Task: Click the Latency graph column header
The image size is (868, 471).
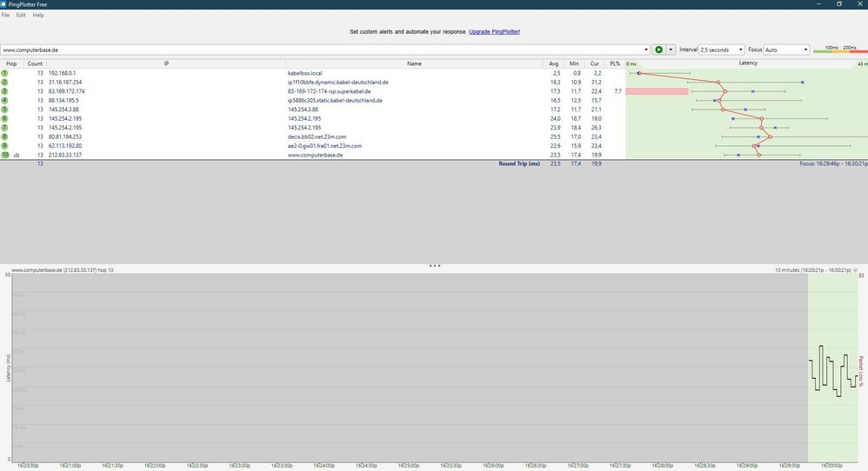Action: [x=748, y=63]
